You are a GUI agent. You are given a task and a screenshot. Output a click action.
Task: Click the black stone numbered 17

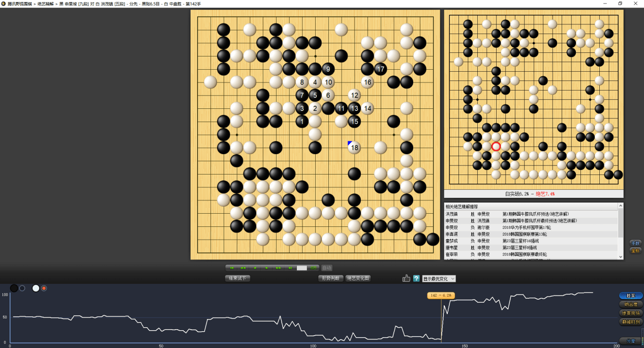(x=381, y=69)
